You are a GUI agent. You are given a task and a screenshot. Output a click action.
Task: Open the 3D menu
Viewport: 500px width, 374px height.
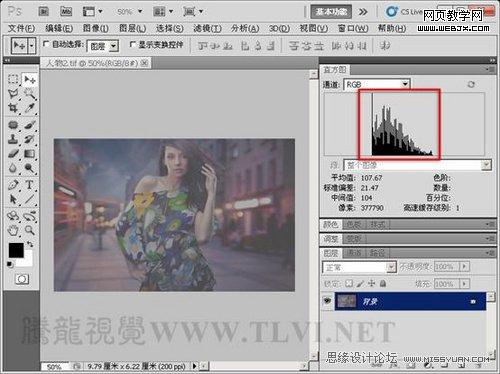[279, 28]
